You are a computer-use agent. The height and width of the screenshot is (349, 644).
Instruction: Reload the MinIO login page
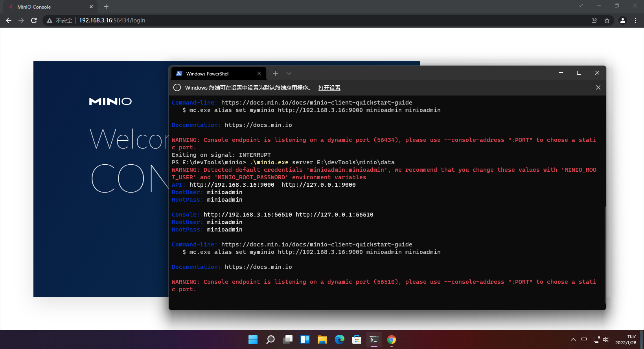pos(34,20)
